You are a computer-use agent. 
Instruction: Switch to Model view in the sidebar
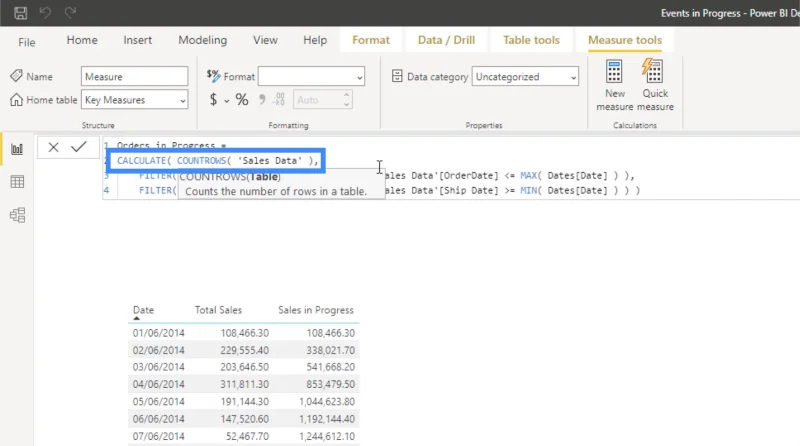tap(17, 215)
